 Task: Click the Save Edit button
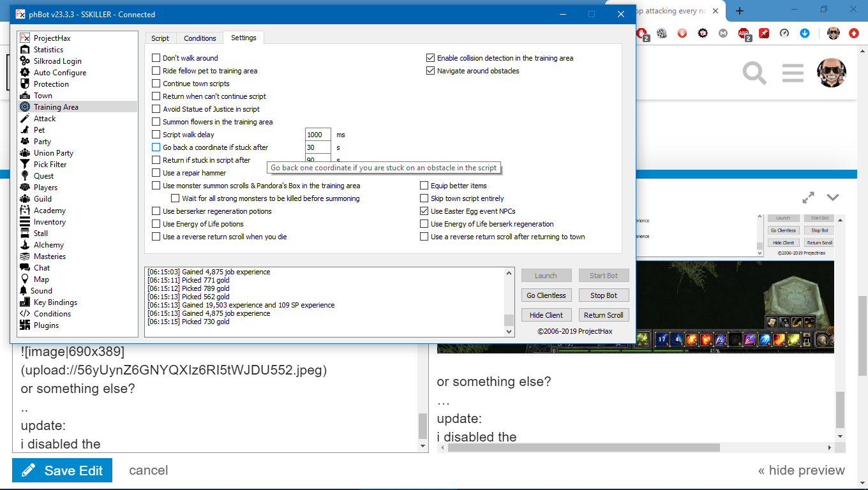(63, 470)
